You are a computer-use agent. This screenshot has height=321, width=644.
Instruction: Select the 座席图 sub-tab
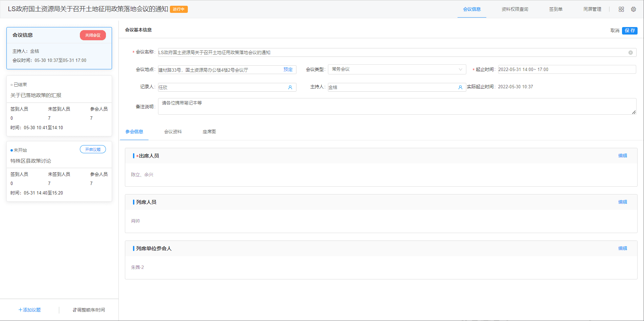click(209, 132)
